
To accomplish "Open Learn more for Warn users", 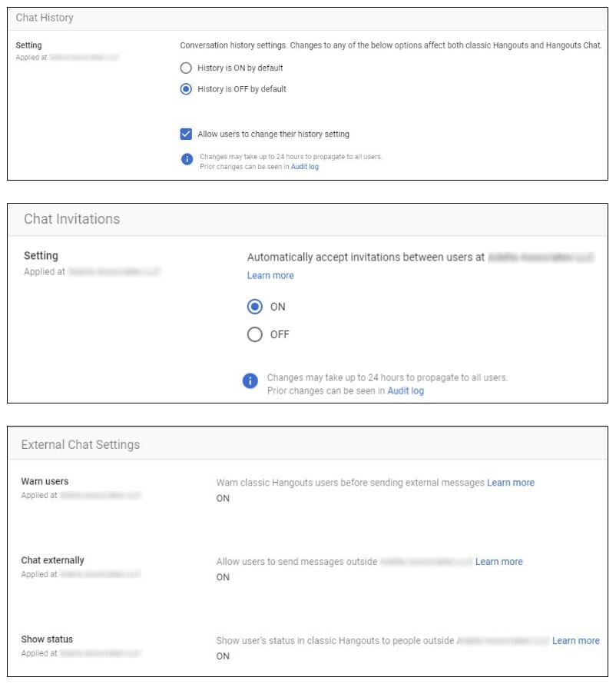I will (511, 483).
